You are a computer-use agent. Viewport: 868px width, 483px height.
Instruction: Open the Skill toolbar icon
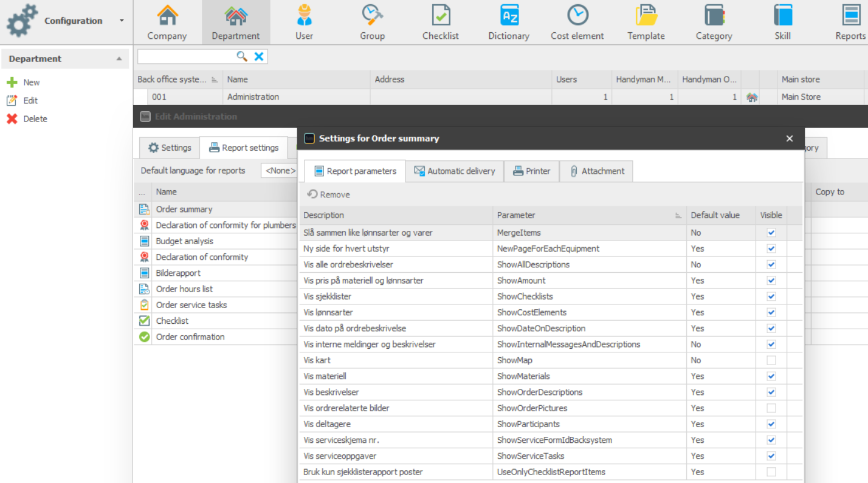click(x=783, y=15)
